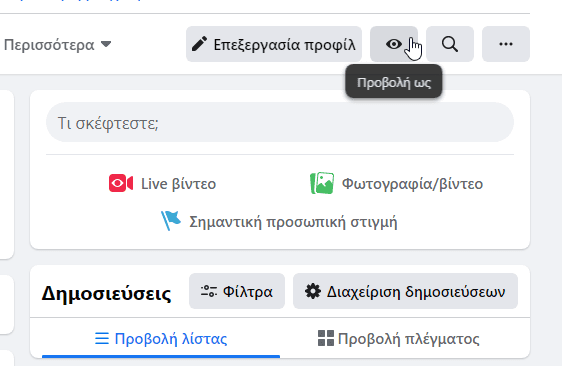Image resolution: width=562 pixels, height=366 pixels.
Task: Open the Φίλτρα posts filter button
Action: (237, 291)
